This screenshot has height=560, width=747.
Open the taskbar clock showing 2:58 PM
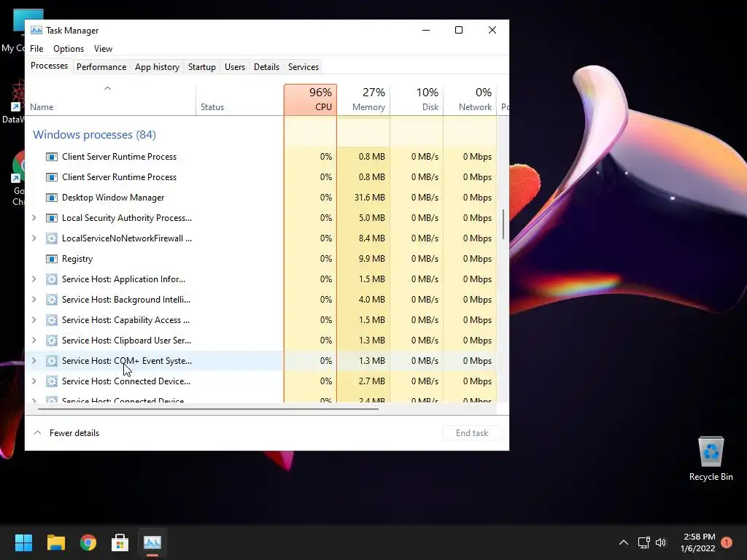pyautogui.click(x=698, y=542)
